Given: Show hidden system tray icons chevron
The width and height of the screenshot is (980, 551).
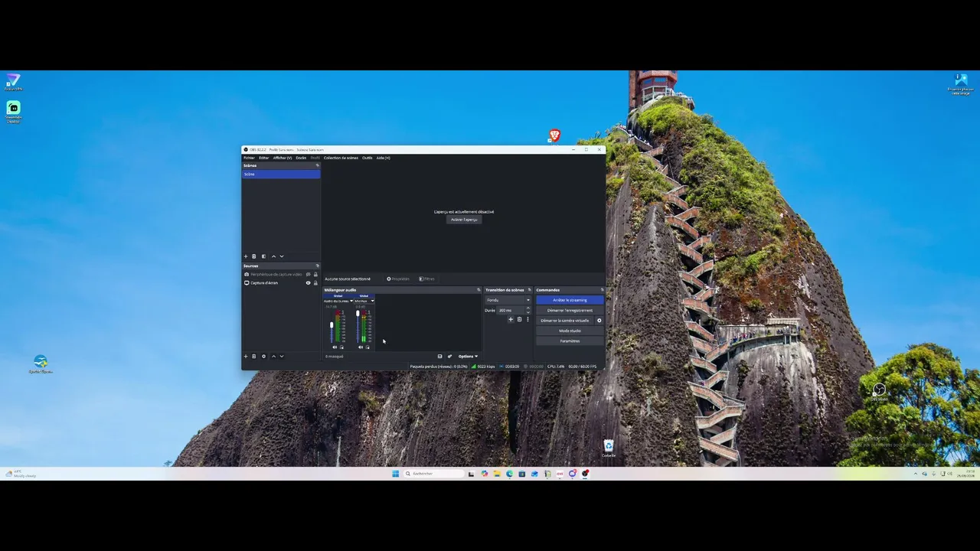Looking at the screenshot, I should (916, 474).
